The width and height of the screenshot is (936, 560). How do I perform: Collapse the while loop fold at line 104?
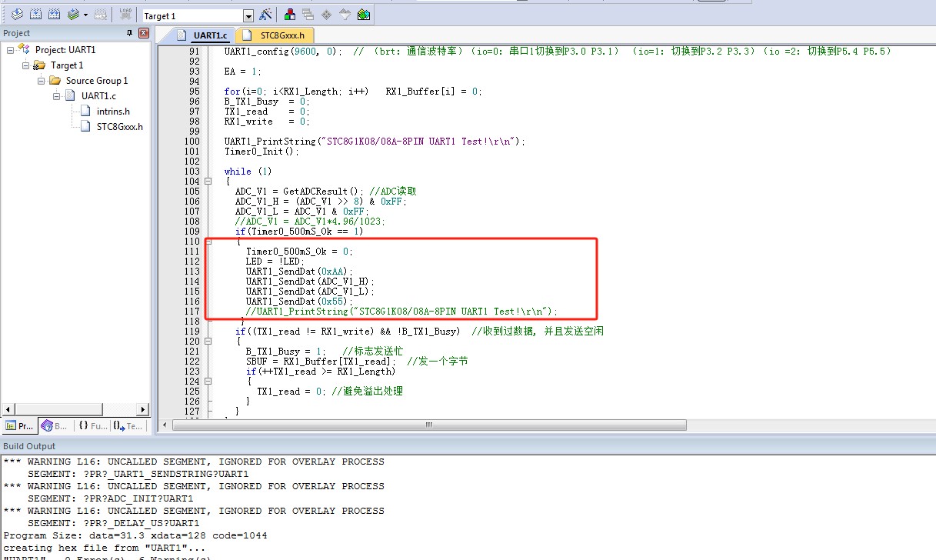point(208,182)
